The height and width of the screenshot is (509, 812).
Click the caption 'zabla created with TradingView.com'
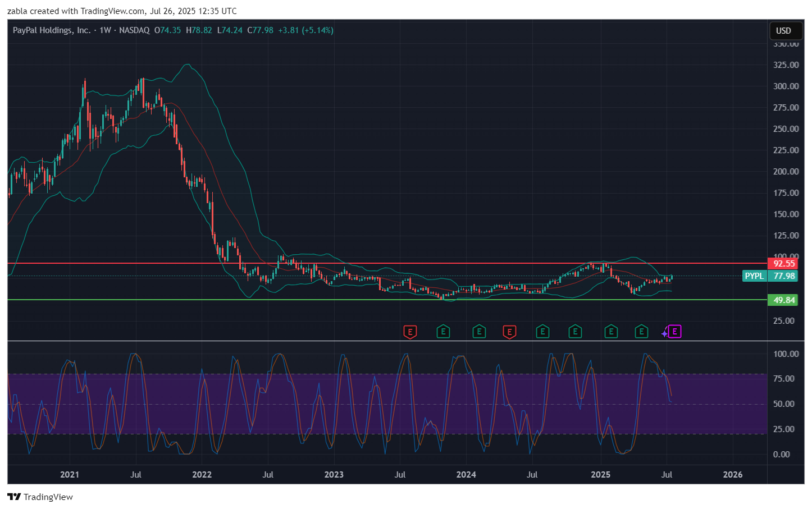tap(75, 11)
